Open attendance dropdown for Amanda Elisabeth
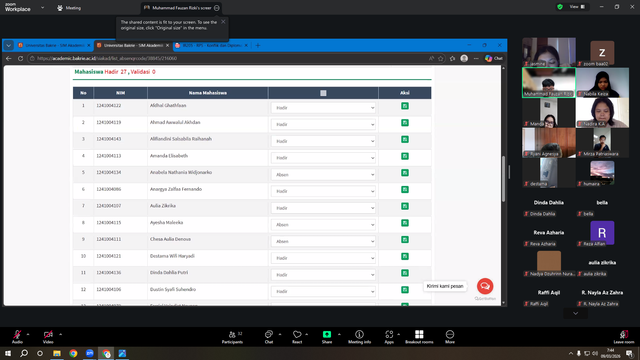The width and height of the screenshot is (640, 360). (323, 158)
